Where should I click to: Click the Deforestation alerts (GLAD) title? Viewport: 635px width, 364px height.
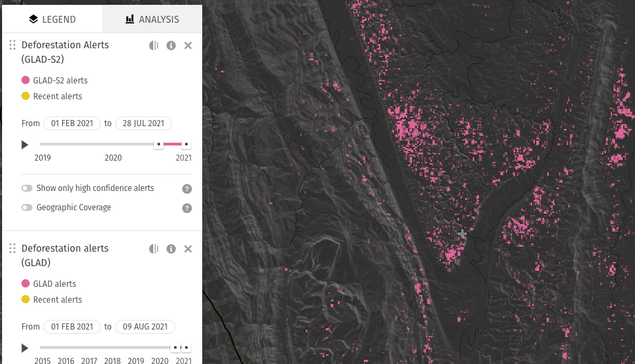(x=65, y=256)
